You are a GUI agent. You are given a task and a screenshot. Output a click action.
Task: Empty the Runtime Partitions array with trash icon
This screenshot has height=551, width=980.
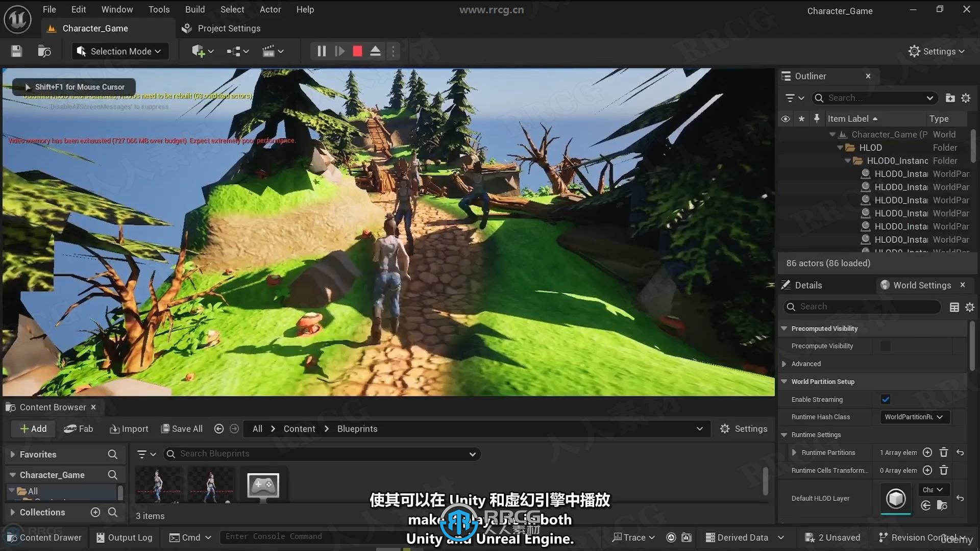tap(944, 453)
